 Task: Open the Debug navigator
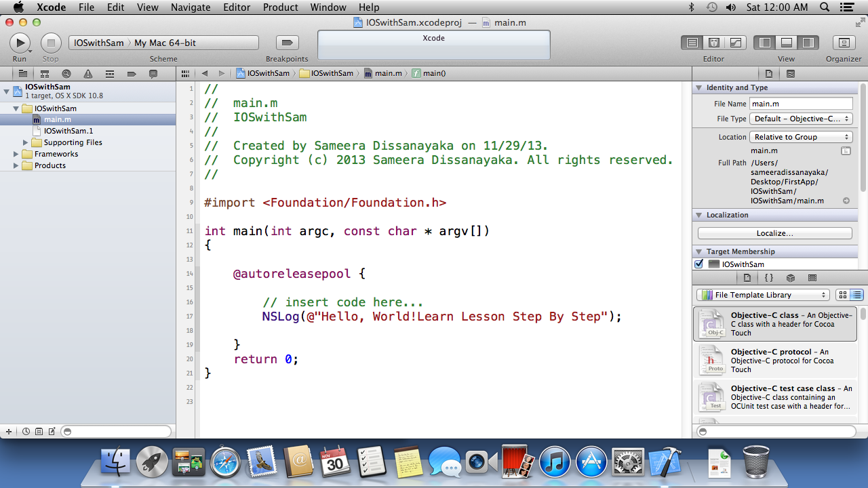point(110,73)
